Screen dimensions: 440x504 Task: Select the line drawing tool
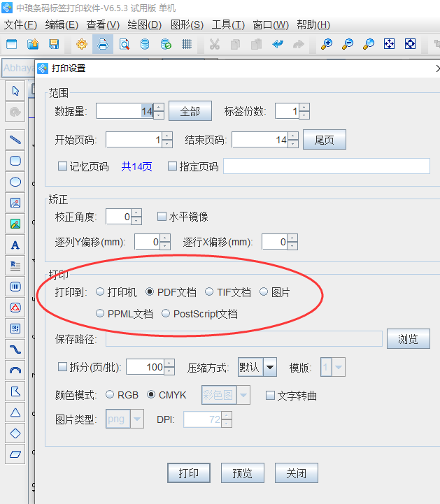pos(15,139)
